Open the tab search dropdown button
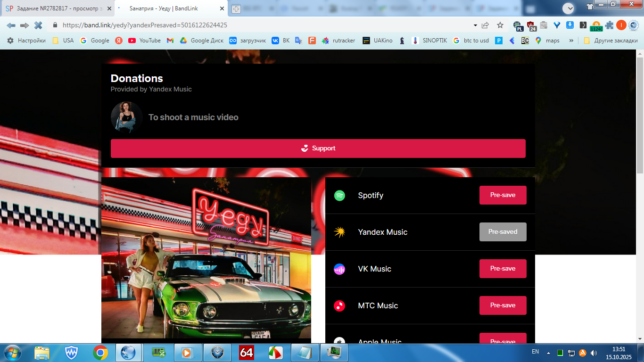The height and width of the screenshot is (362, 644). click(x=568, y=8)
